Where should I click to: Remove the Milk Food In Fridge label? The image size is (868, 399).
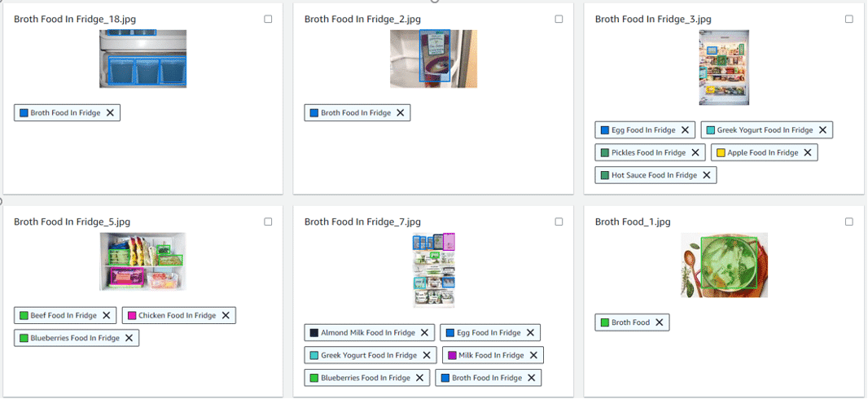pos(533,355)
